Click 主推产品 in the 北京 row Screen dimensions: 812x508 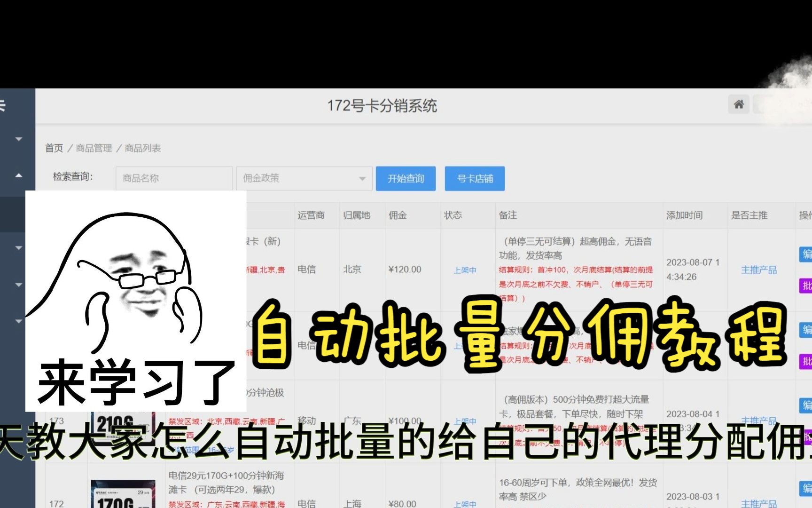point(759,270)
